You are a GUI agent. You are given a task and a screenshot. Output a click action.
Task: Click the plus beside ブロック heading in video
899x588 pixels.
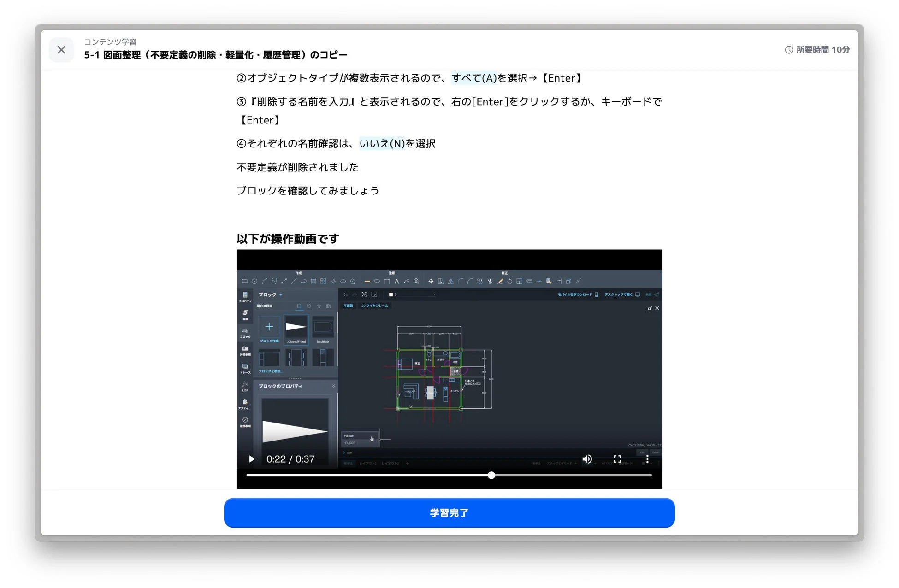pos(281,295)
